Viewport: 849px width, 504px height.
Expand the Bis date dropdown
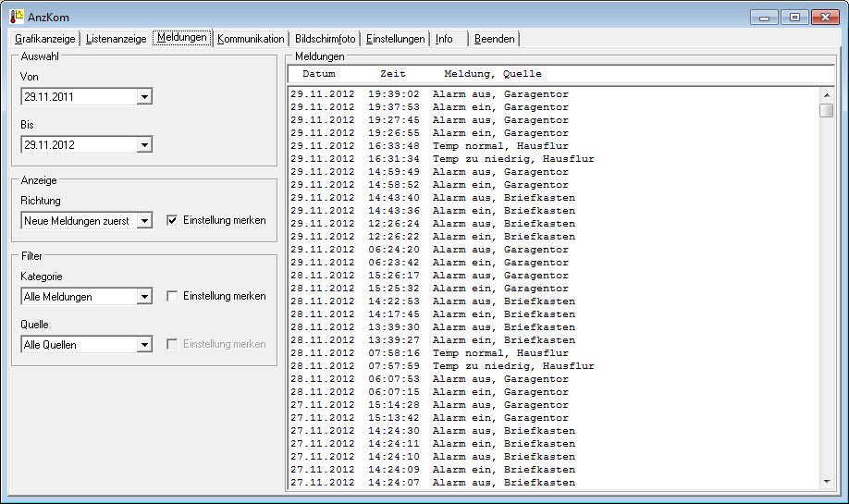[x=143, y=144]
